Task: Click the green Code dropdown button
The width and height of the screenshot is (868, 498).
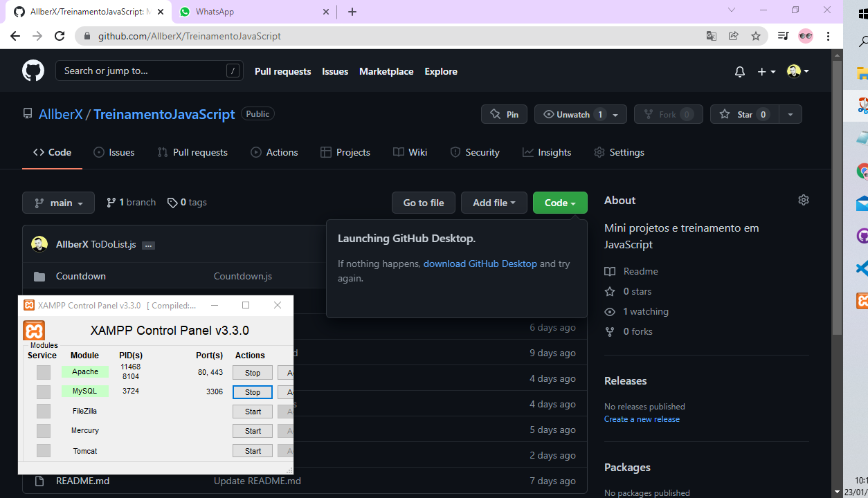Action: (x=560, y=203)
